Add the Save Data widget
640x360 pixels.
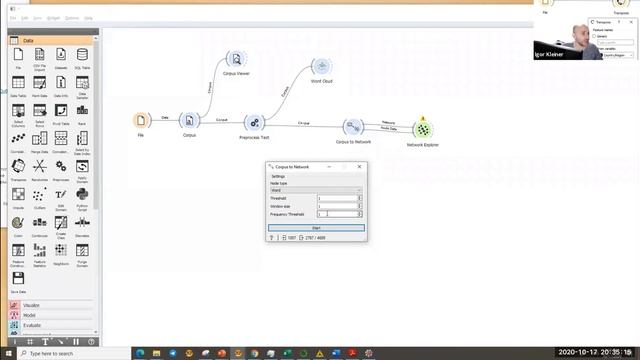pos(18,282)
